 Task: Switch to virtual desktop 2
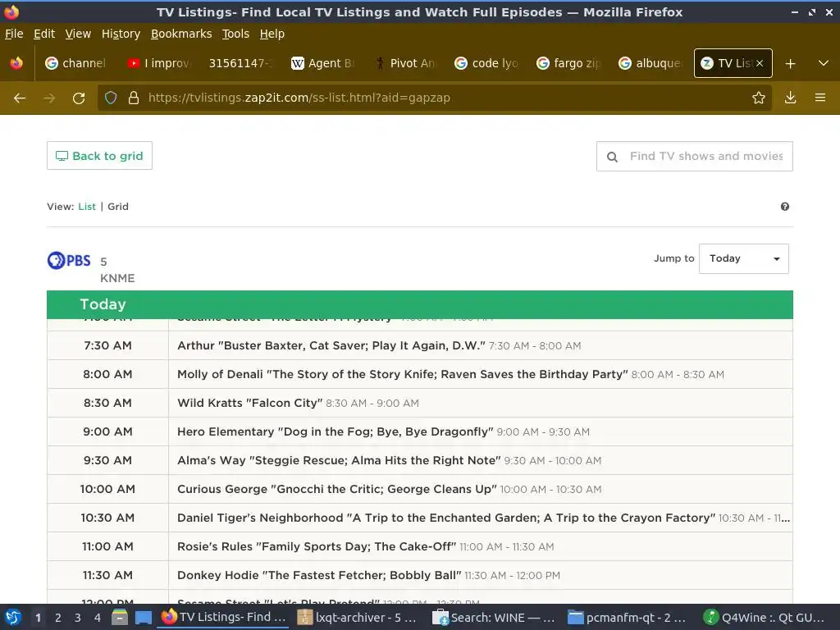click(58, 618)
